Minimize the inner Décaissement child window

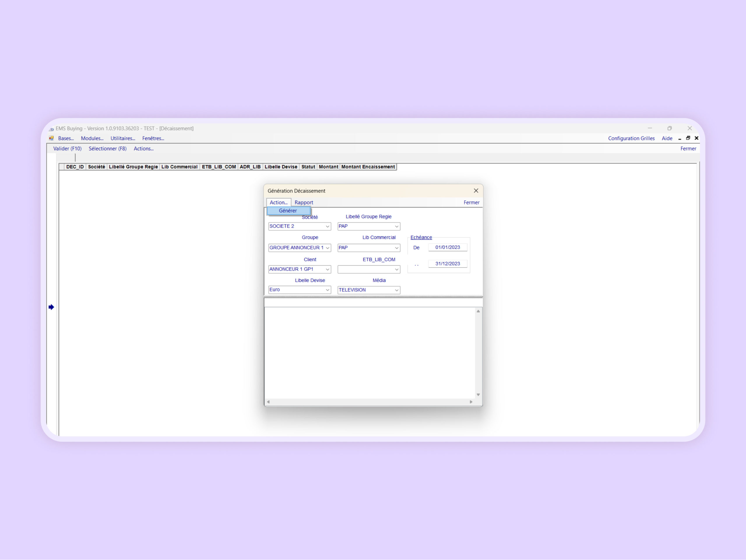680,139
